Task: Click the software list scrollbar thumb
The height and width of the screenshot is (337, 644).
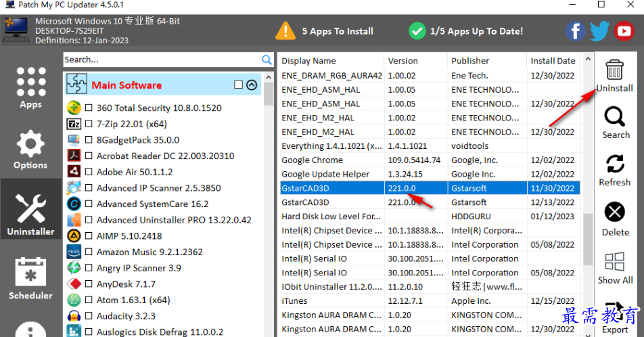Action: 269,94
